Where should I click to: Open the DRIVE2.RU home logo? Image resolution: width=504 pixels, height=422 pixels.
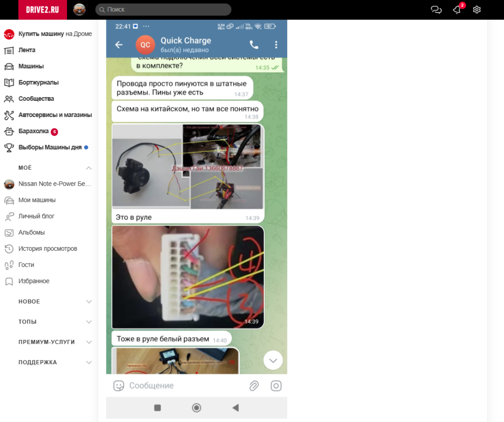42,9
